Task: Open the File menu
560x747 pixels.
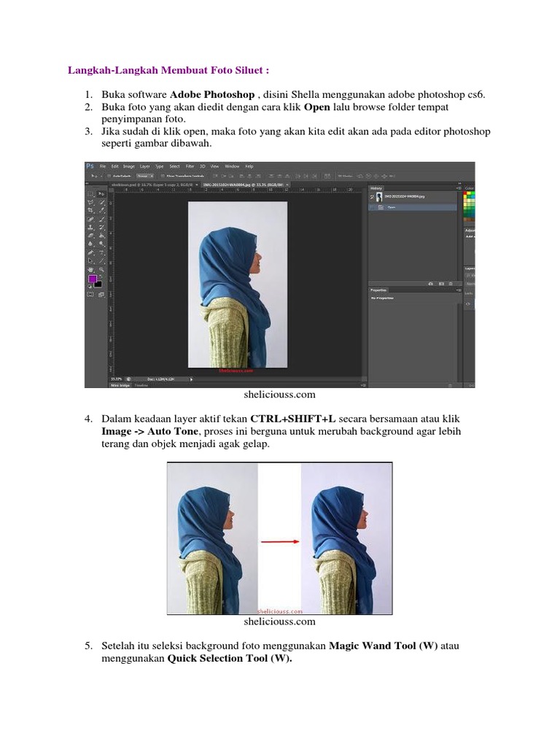Action: [103, 166]
